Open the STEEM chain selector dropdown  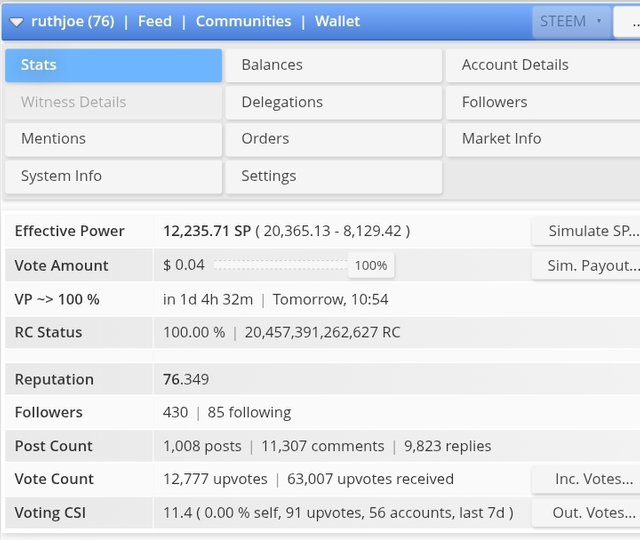571,22
